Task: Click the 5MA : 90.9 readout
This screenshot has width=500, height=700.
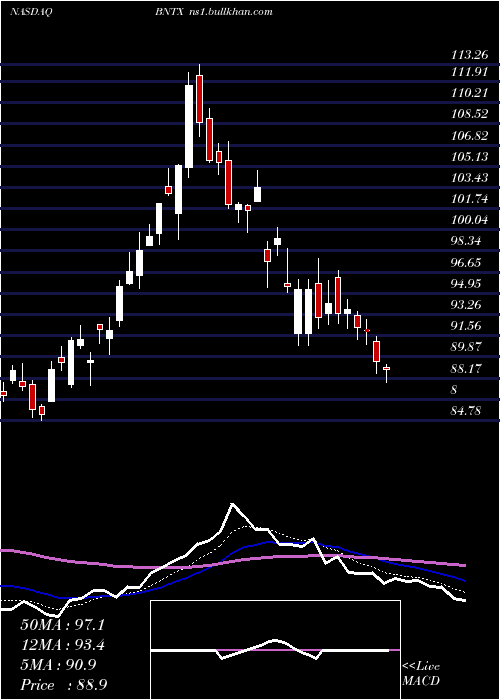Action: (58, 665)
